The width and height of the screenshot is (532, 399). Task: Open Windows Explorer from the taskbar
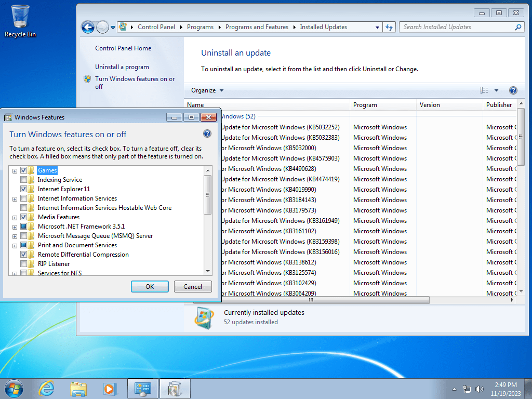78,389
